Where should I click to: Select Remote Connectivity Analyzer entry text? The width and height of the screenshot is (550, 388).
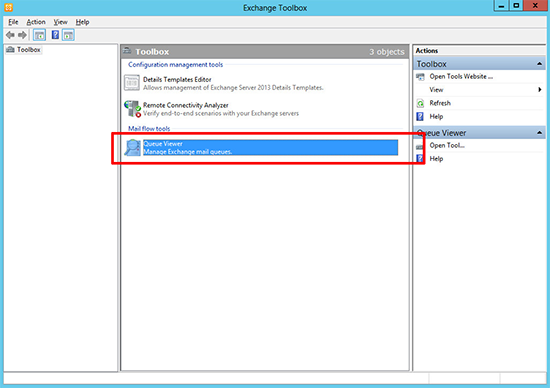(x=186, y=105)
